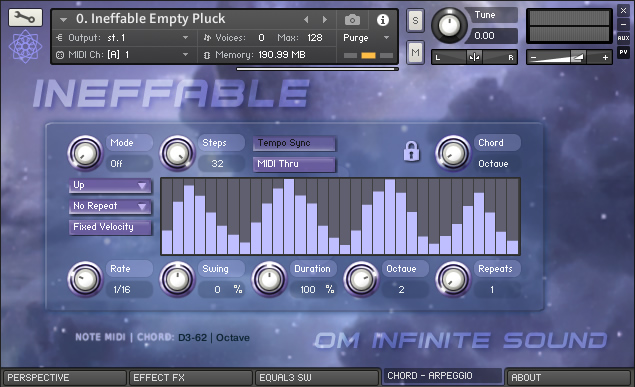
Task: Click the Rate value 1/16
Action: [x=129, y=289]
